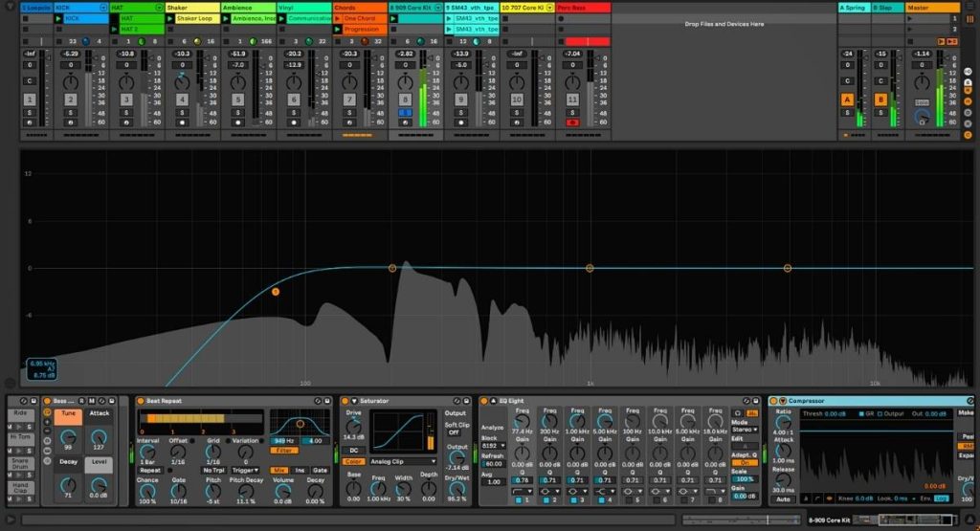Screen dimensions: 980x531
Task: Toggle Saturator Soft Clip Off button
Action: (455, 432)
